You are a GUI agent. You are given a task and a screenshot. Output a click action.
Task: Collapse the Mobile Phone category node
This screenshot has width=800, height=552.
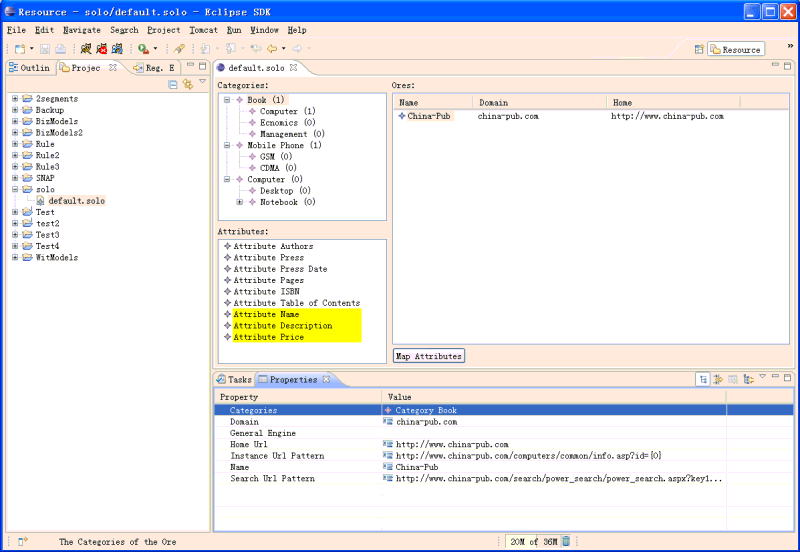click(x=227, y=145)
